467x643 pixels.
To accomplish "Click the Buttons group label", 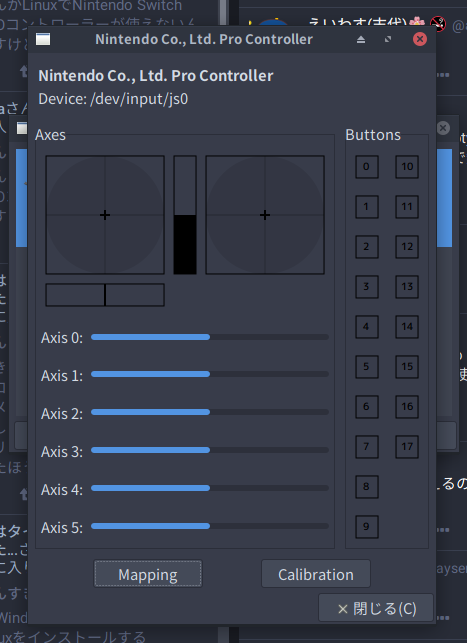I will tap(373, 135).
